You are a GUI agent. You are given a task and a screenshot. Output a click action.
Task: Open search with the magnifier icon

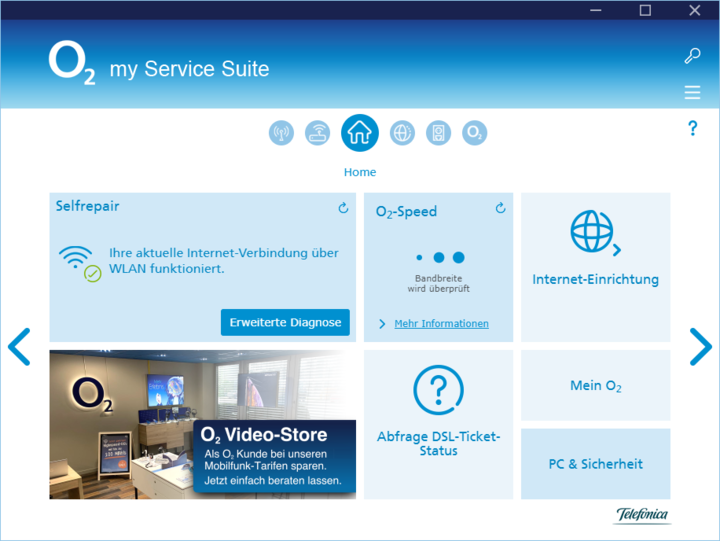tap(692, 56)
